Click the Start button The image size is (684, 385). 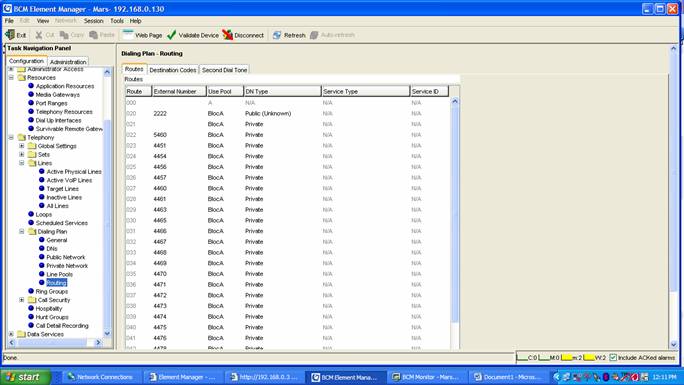point(25,377)
